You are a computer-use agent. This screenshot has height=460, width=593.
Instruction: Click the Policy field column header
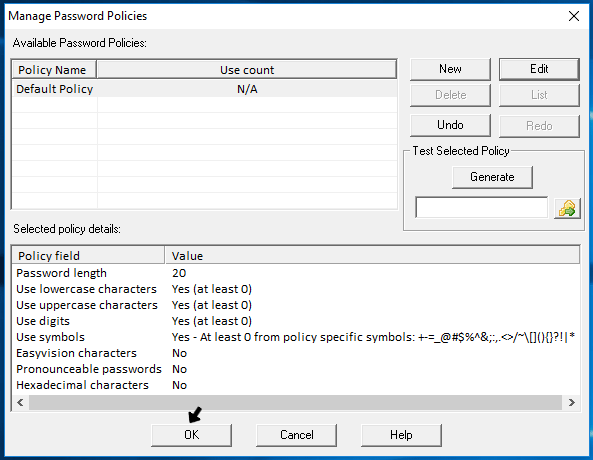[88, 256]
